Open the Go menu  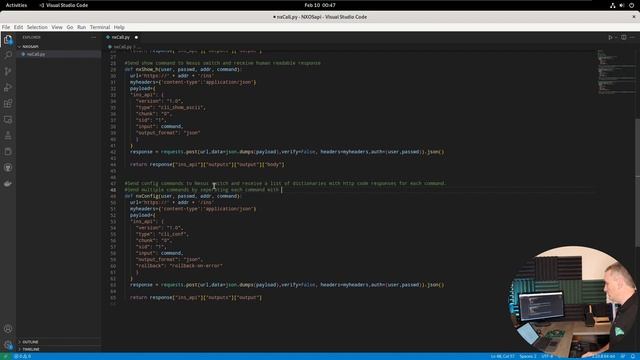(70, 27)
